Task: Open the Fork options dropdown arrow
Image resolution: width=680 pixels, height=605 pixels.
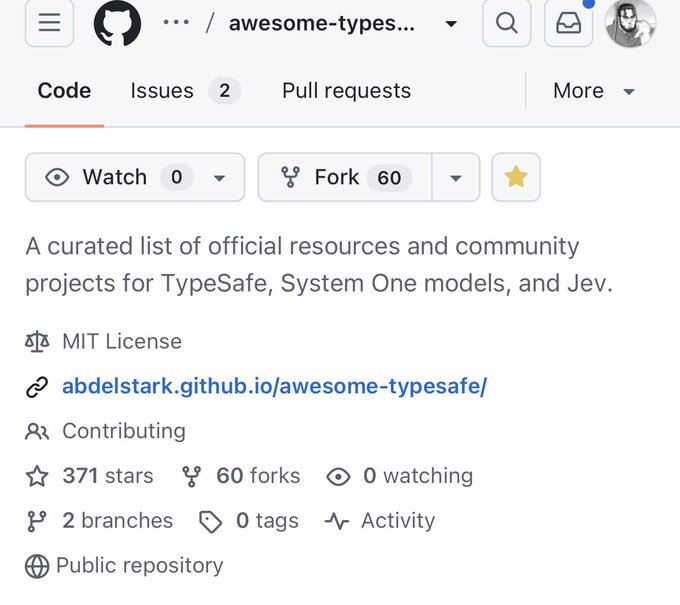Action: [x=456, y=177]
